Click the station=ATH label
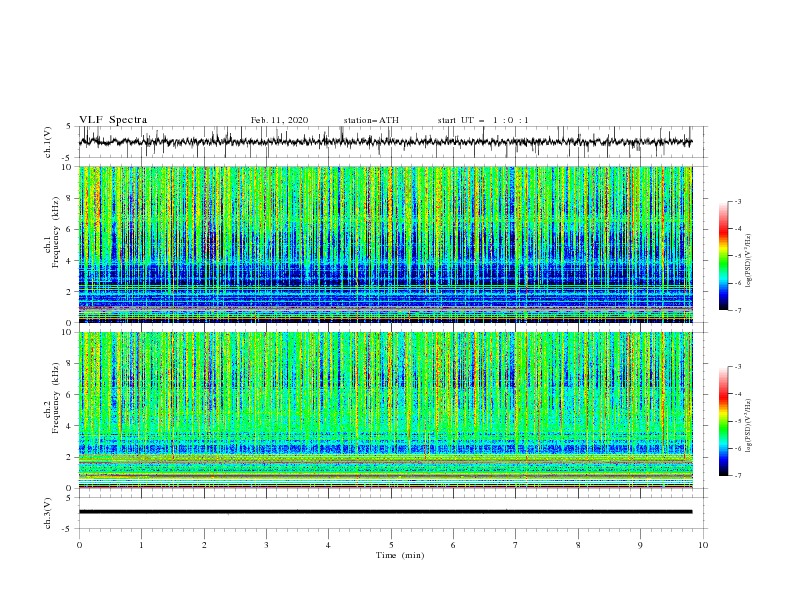792x612 pixels. point(371,120)
